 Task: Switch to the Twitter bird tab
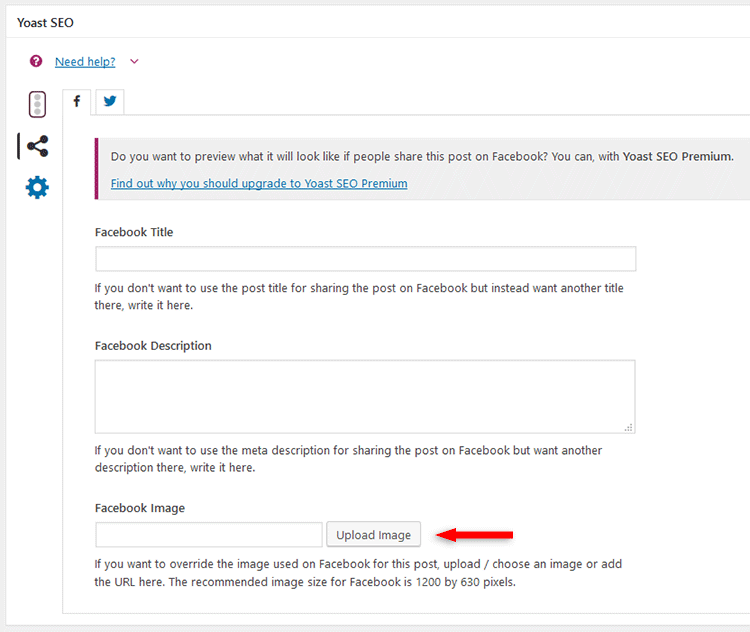pyautogui.click(x=109, y=101)
